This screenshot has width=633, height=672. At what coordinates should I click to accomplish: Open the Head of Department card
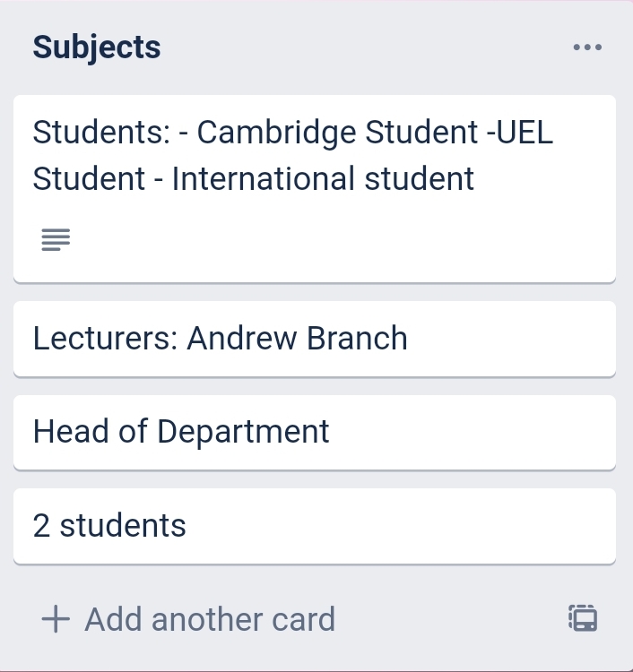pos(314,432)
